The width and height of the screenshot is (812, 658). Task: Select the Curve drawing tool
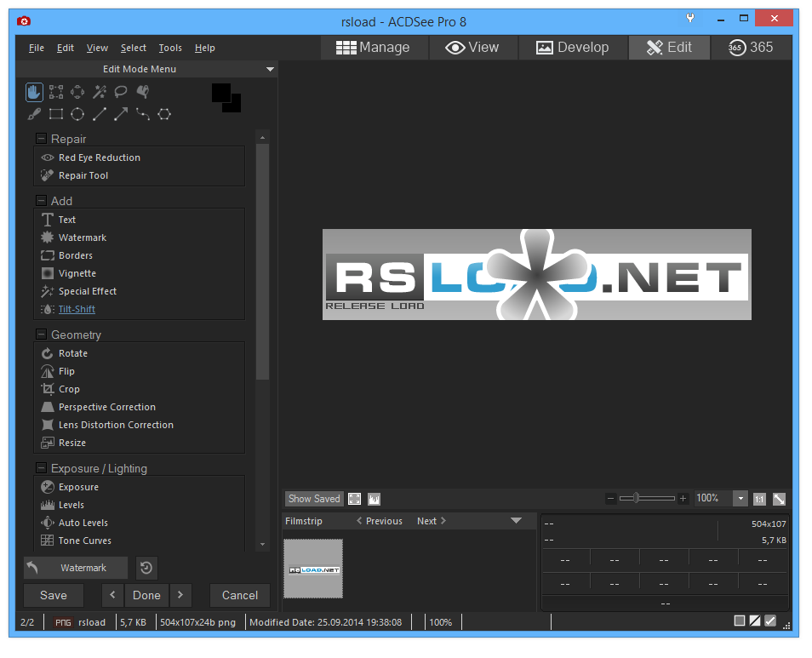tap(142, 114)
